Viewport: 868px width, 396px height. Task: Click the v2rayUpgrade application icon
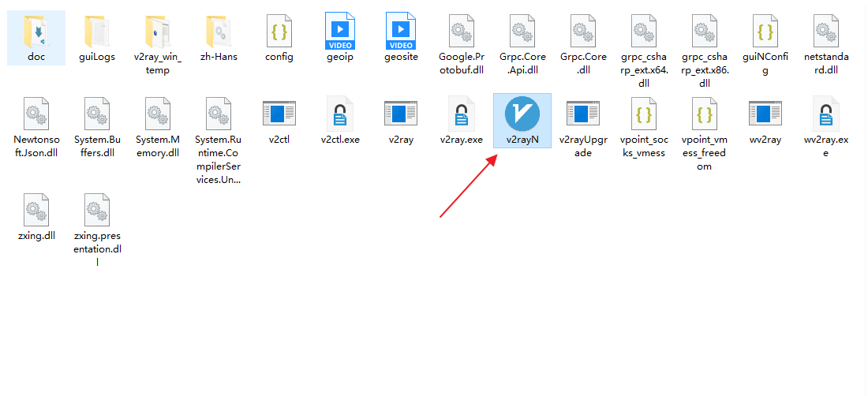tap(583, 114)
